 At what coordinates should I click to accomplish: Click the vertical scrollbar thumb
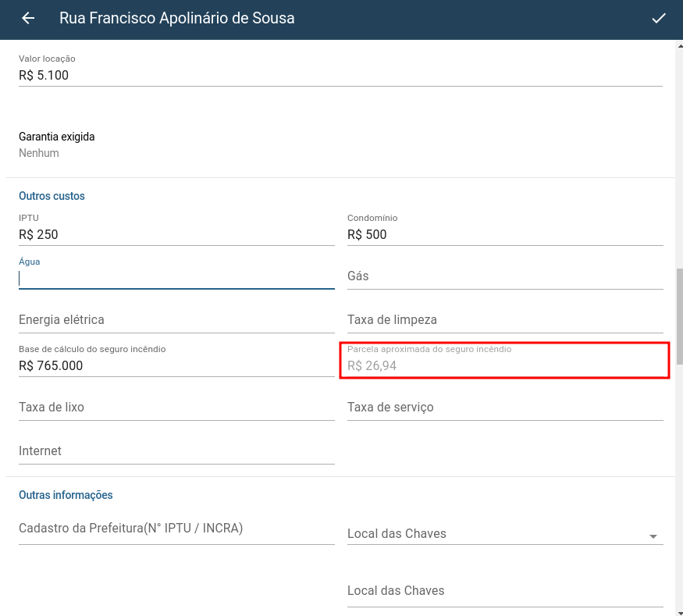(x=680, y=317)
